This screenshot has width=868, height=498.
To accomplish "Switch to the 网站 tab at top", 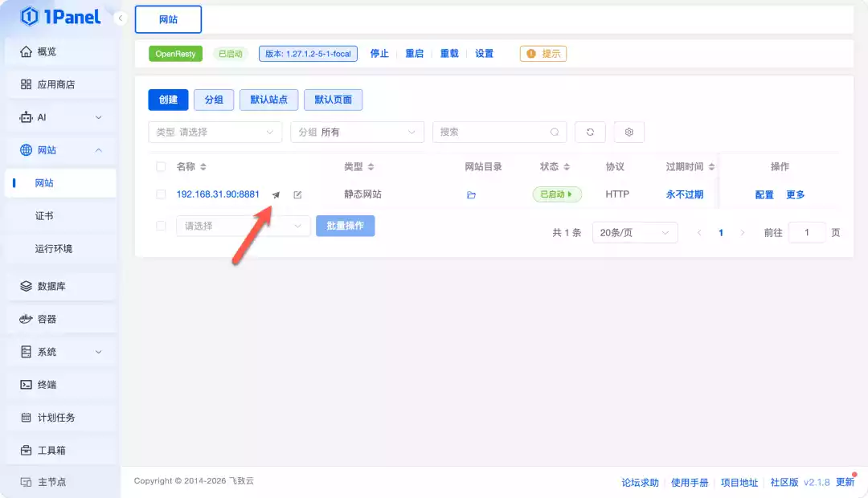I will pyautogui.click(x=168, y=18).
